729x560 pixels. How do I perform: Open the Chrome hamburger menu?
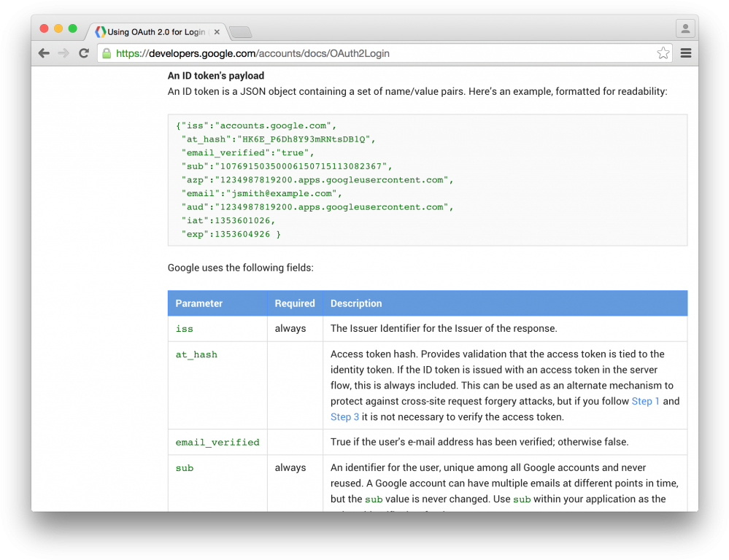coord(684,52)
